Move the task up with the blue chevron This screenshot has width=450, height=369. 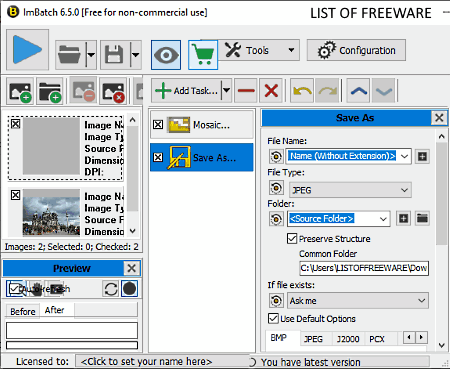point(358,90)
